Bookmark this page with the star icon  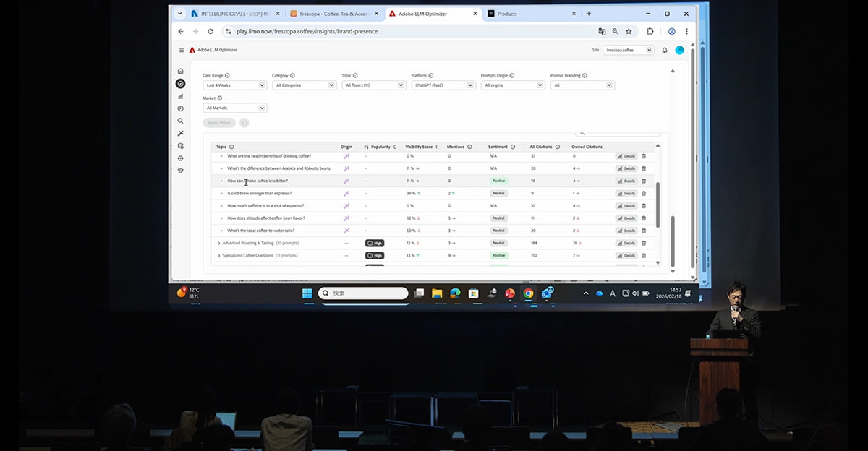pos(629,31)
